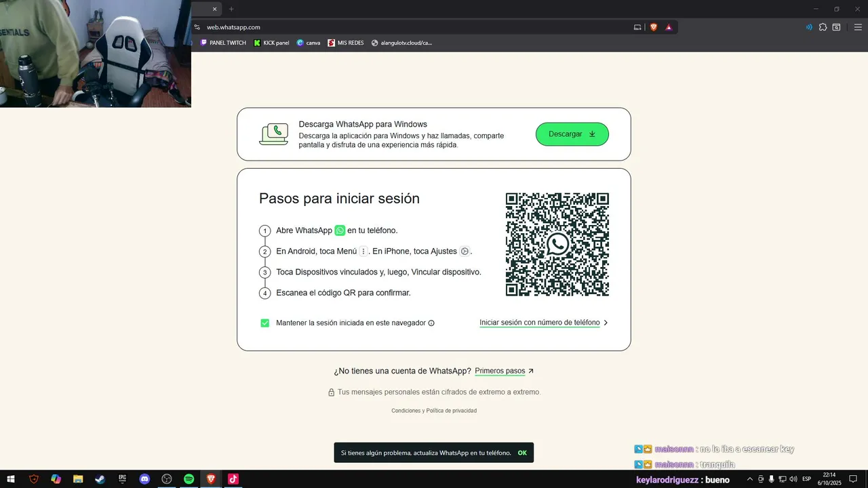Open Discord from the taskbar
The image size is (868, 488).
pos(144,479)
